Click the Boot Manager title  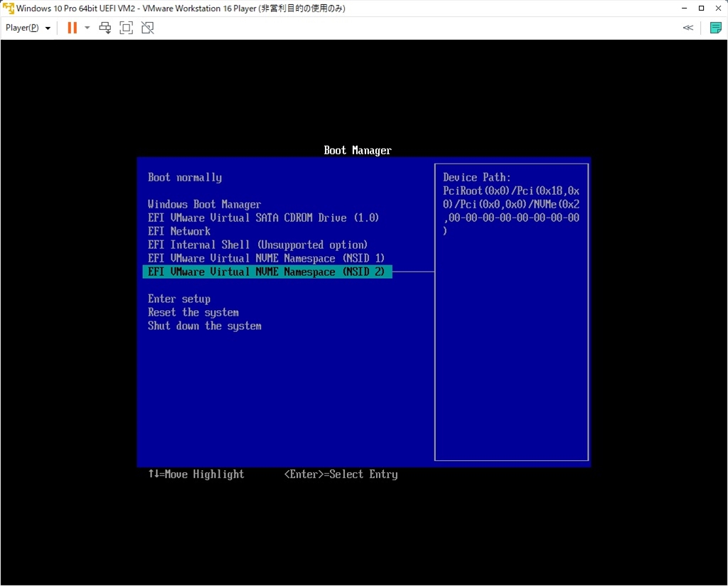tap(358, 151)
